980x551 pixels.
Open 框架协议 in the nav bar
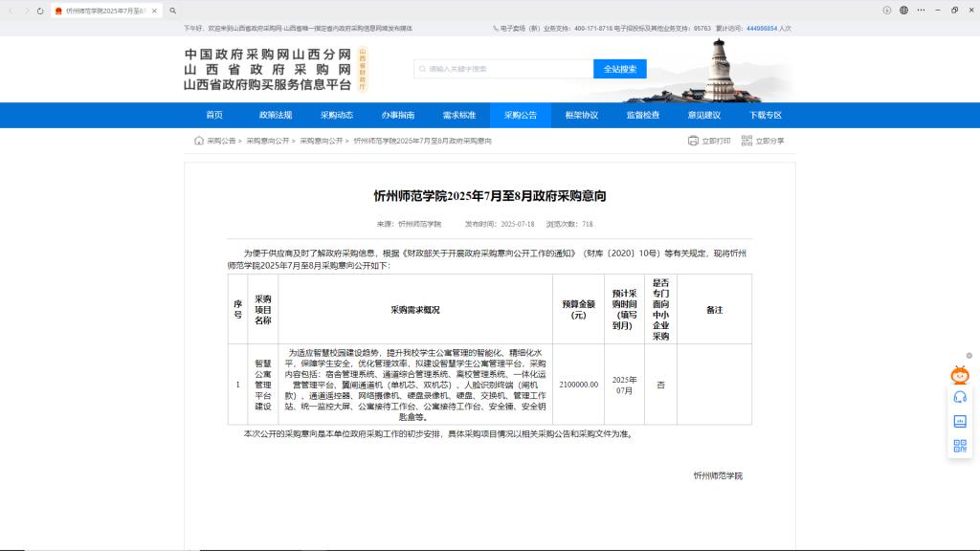pos(582,115)
